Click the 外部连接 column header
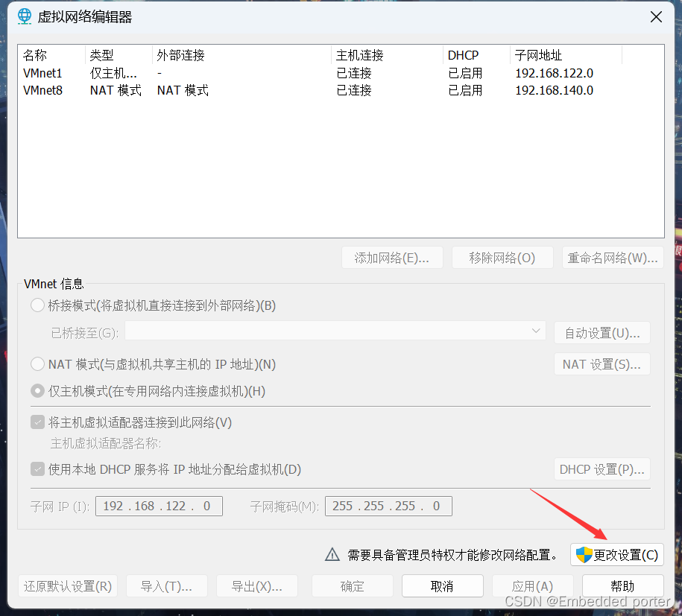The height and width of the screenshot is (616, 682). tap(241, 55)
